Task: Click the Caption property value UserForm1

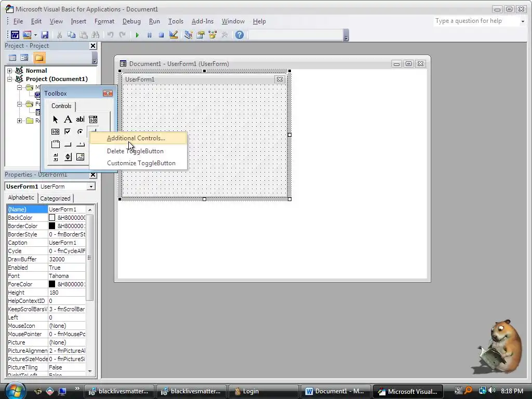Action: pyautogui.click(x=66, y=243)
